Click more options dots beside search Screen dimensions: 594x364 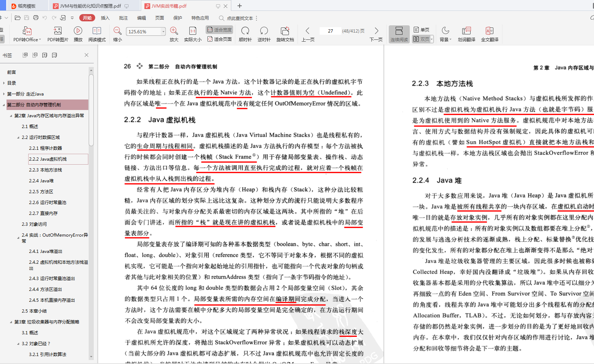point(257,18)
